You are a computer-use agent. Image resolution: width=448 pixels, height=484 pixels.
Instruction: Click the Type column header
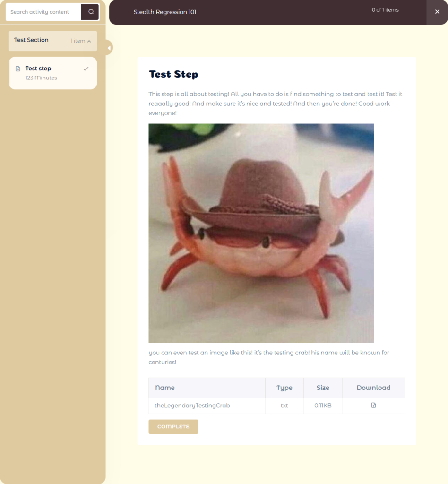[x=284, y=388]
